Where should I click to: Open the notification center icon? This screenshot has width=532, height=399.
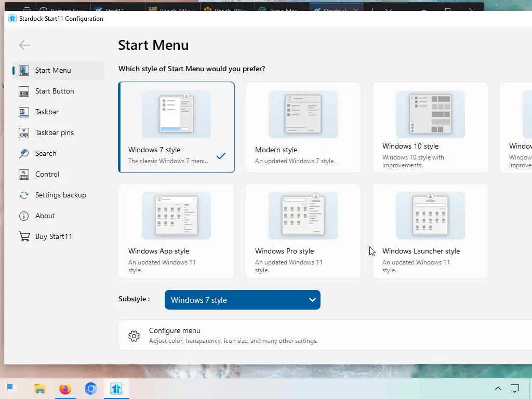click(515, 389)
